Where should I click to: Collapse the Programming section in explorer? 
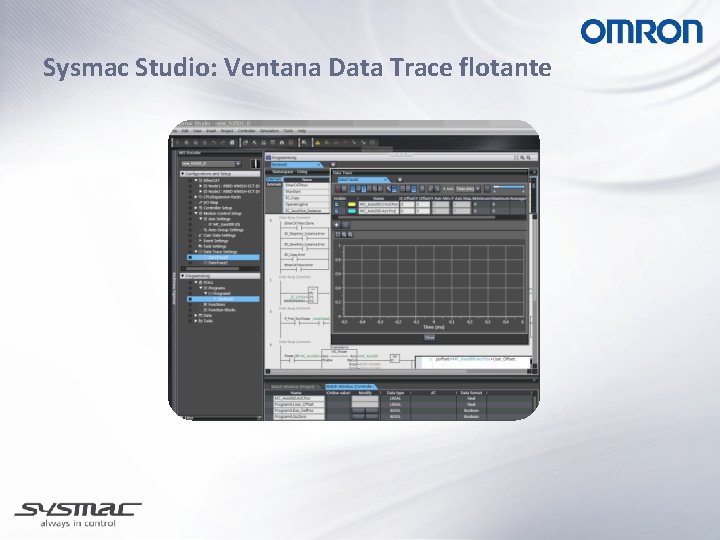coord(183,276)
